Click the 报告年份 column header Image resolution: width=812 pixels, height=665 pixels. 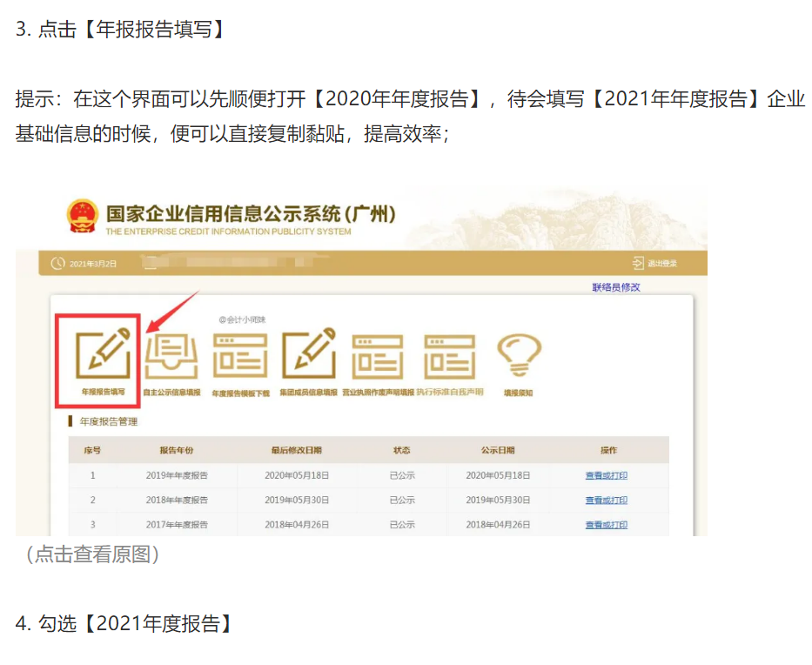(x=177, y=450)
